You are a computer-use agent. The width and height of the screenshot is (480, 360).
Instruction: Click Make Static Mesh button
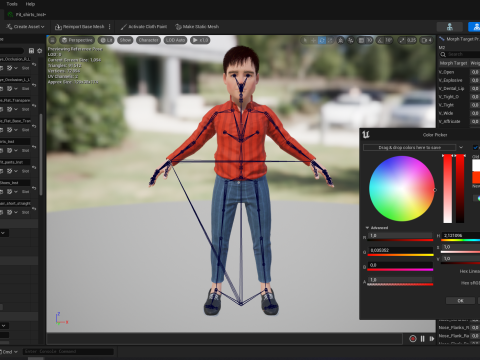197,27
